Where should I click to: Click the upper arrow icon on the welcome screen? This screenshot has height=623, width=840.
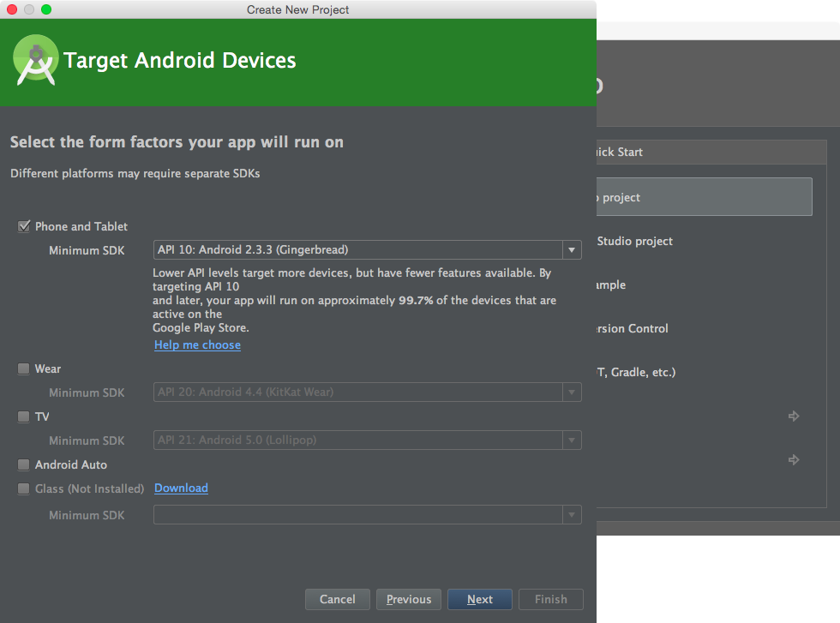pos(793,416)
